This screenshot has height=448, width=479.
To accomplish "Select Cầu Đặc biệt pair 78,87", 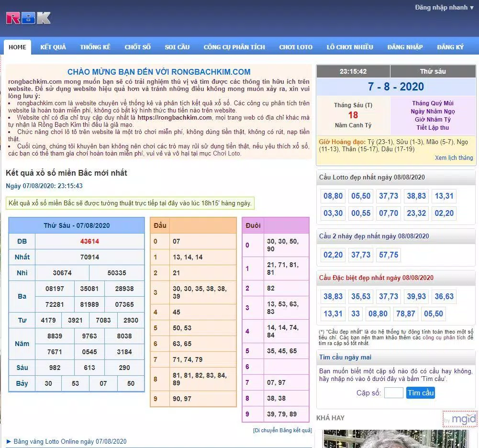I will 406,314.
